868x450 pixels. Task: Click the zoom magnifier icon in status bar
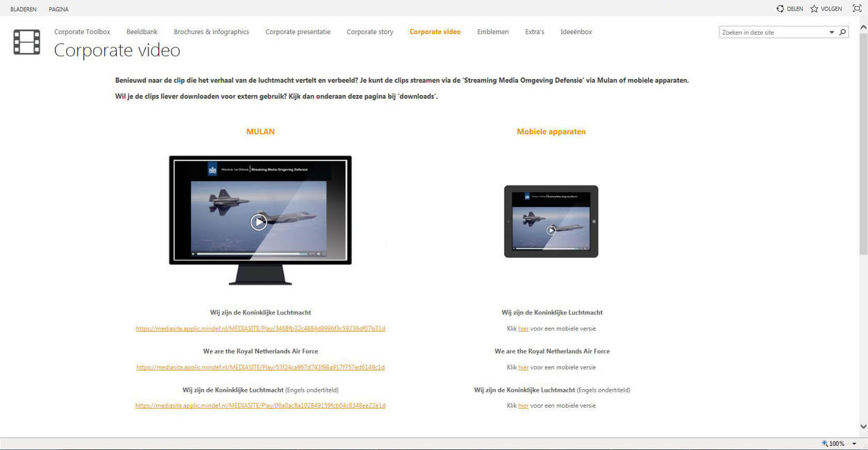(824, 444)
